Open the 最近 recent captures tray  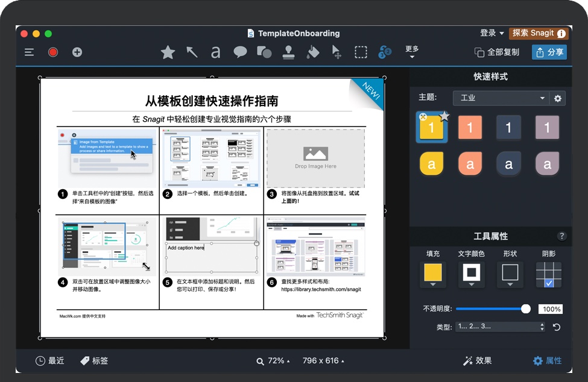click(49, 361)
